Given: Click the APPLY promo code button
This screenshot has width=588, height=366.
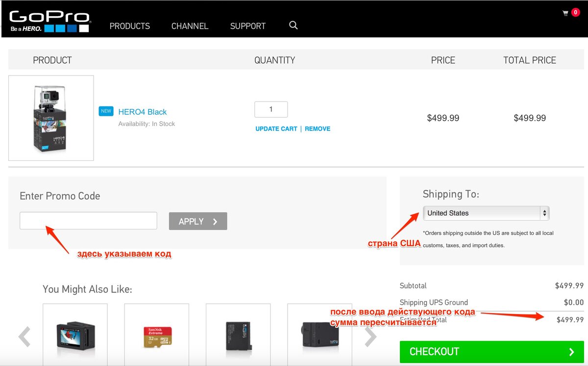Looking at the screenshot, I should click(x=198, y=221).
